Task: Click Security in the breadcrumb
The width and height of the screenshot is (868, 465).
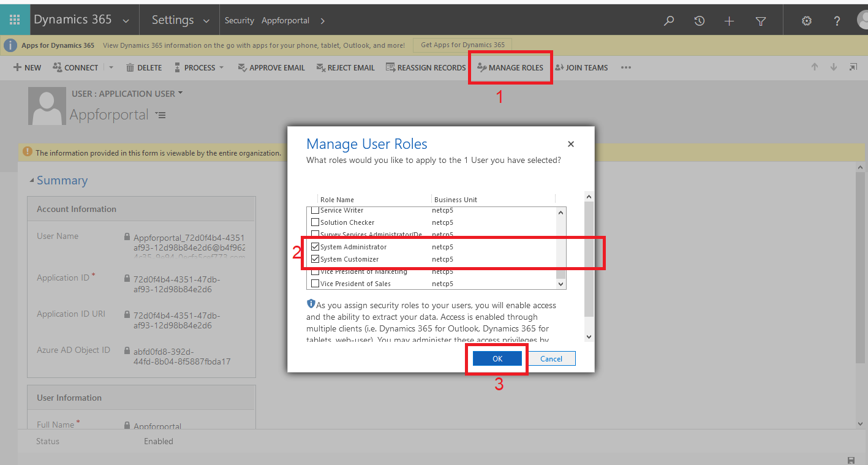Action: point(239,20)
